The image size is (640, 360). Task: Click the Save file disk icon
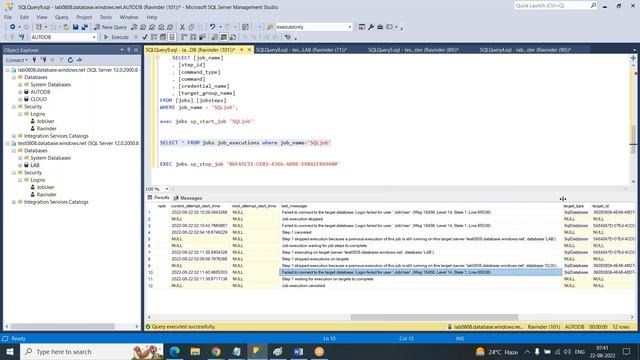tap(76, 27)
